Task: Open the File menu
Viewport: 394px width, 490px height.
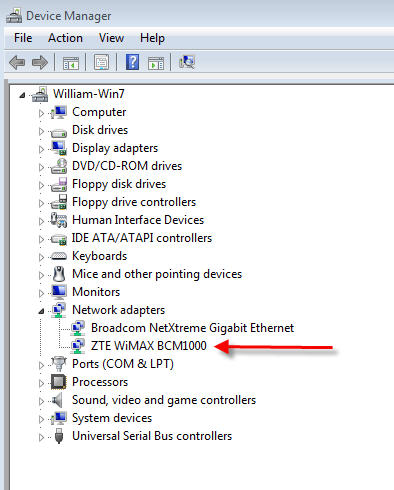Action: click(x=23, y=38)
